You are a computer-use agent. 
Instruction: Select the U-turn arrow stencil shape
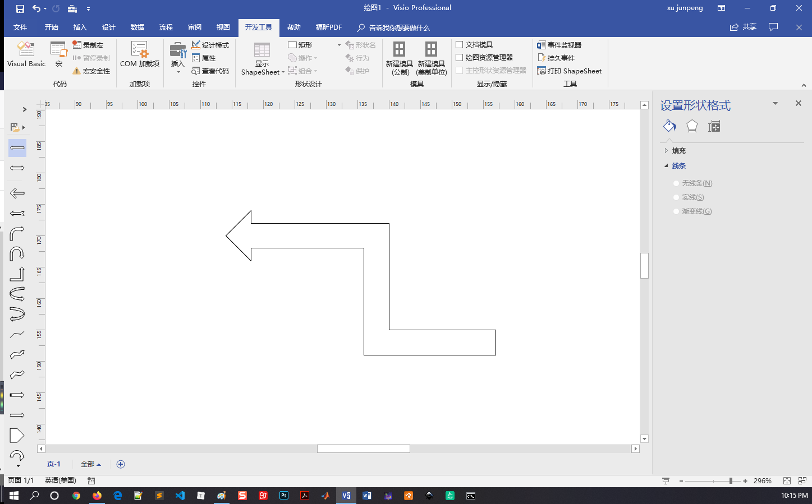(x=17, y=254)
